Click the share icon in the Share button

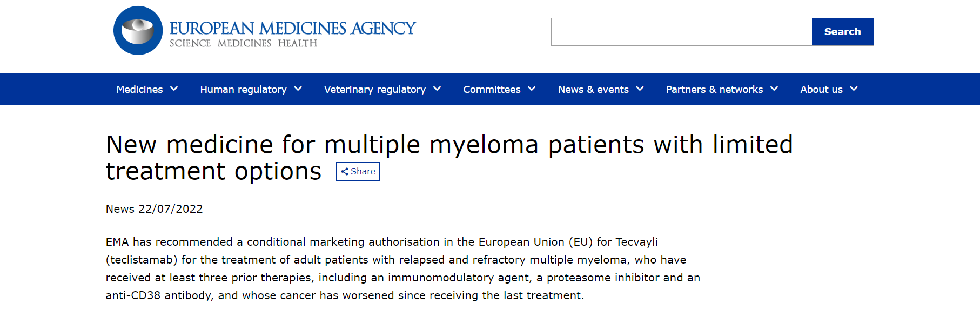point(345,172)
